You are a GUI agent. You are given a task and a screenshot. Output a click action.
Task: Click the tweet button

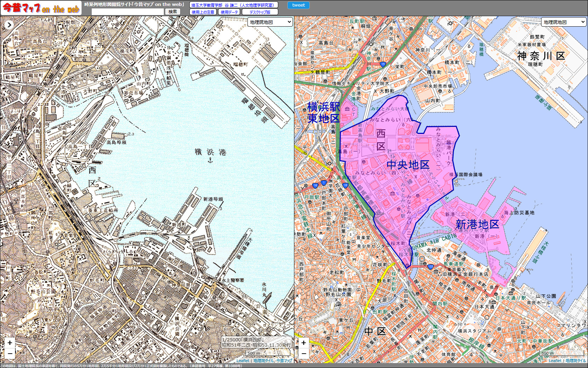[x=298, y=5]
